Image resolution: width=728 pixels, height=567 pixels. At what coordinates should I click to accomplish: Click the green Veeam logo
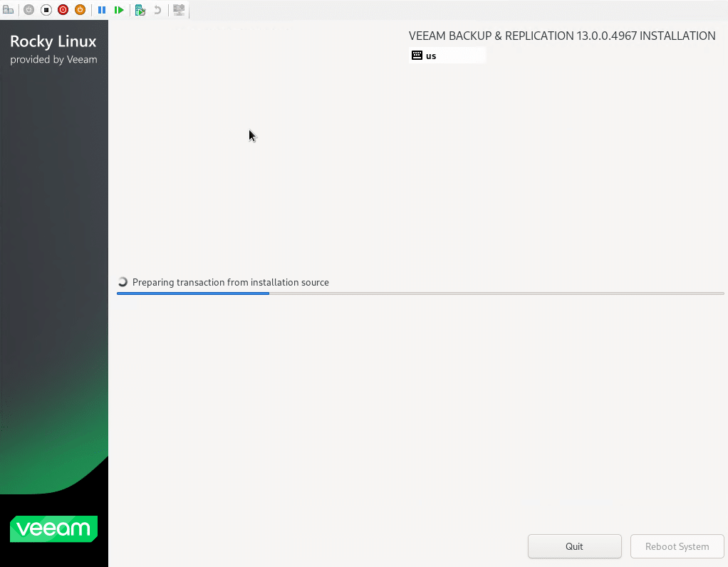pyautogui.click(x=53, y=529)
